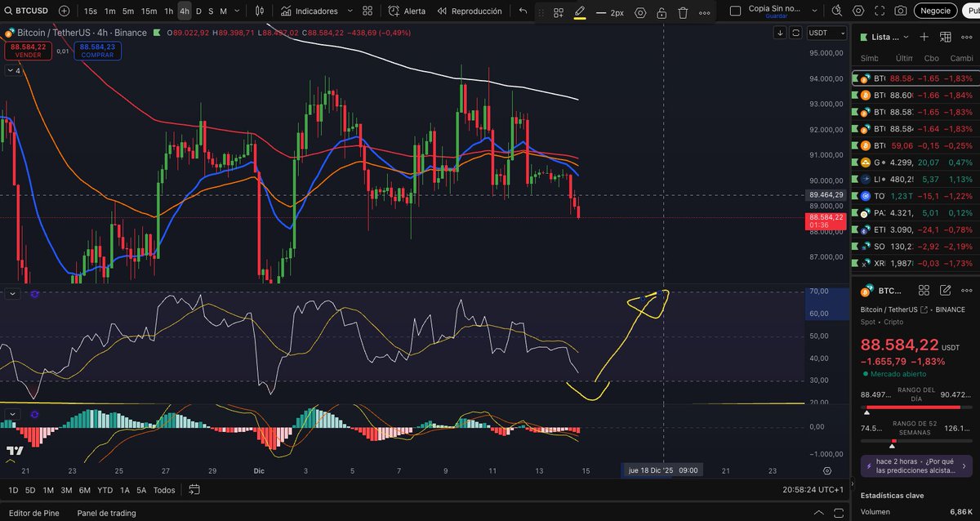This screenshot has width=980, height=521.
Task: Select the 15m timeframe
Action: (x=149, y=11)
